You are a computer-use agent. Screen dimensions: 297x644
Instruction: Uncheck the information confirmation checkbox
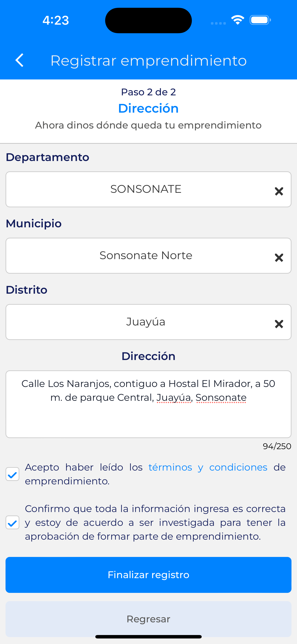click(12, 522)
